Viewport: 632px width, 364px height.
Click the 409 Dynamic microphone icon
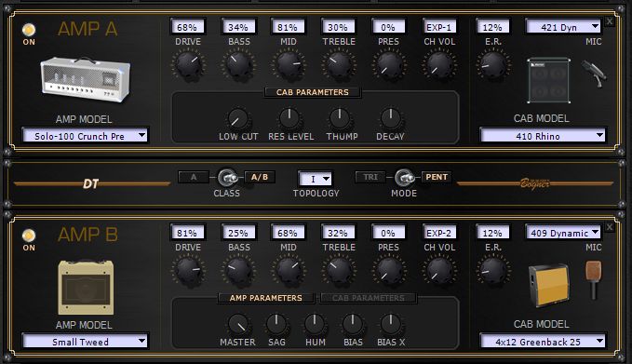[x=593, y=279]
